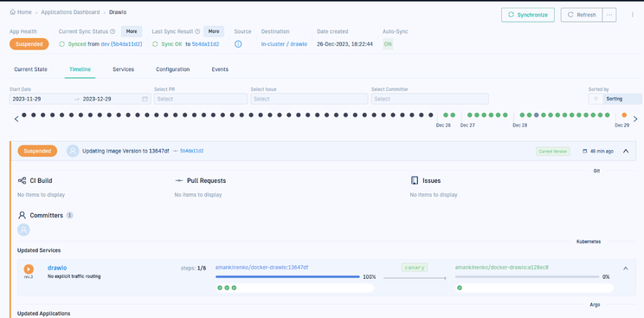Open amankinenko/docker-drawio:13647df image link
The width and height of the screenshot is (644, 318).
point(262,268)
